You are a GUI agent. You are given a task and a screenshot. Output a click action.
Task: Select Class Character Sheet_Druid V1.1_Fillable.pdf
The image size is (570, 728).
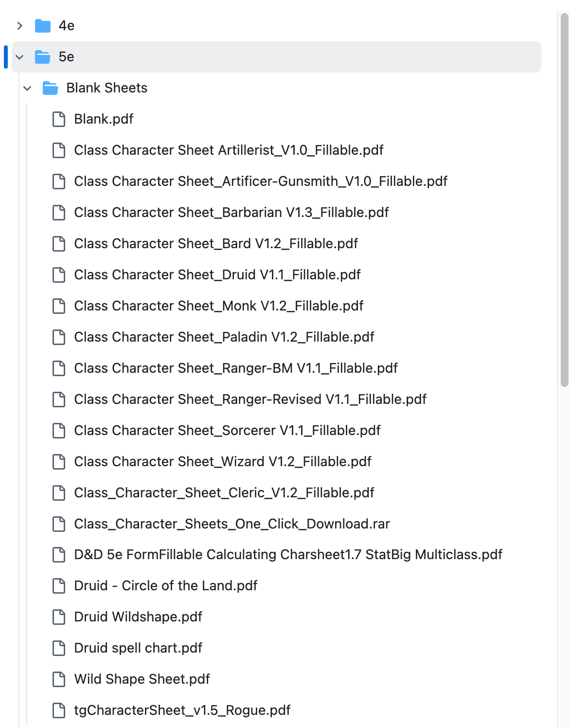tap(217, 274)
